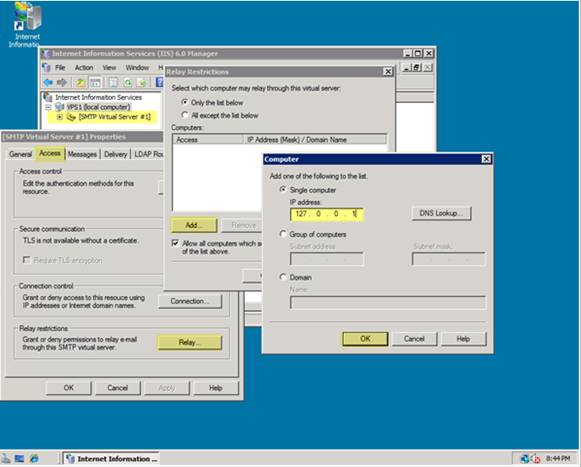Screen dimensions: 581x467
Task: Switch to the LDAP Routing tab
Action: pos(148,154)
